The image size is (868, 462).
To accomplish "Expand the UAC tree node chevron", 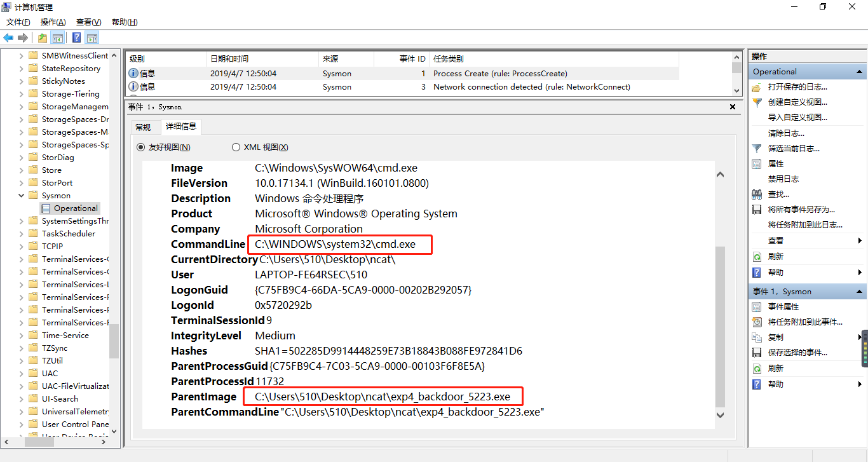I will (21, 374).
